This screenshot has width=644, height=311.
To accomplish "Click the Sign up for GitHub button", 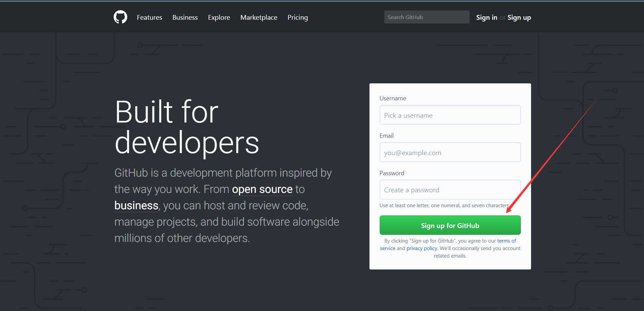I will pos(450,225).
